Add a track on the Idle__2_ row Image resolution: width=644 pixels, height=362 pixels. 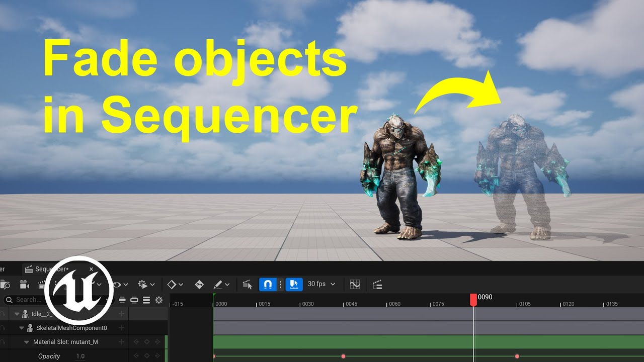point(121,314)
